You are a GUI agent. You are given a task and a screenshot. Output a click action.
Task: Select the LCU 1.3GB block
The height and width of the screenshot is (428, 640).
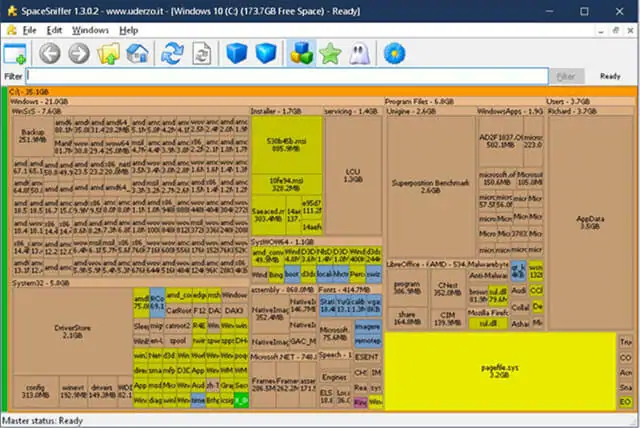[x=353, y=175]
